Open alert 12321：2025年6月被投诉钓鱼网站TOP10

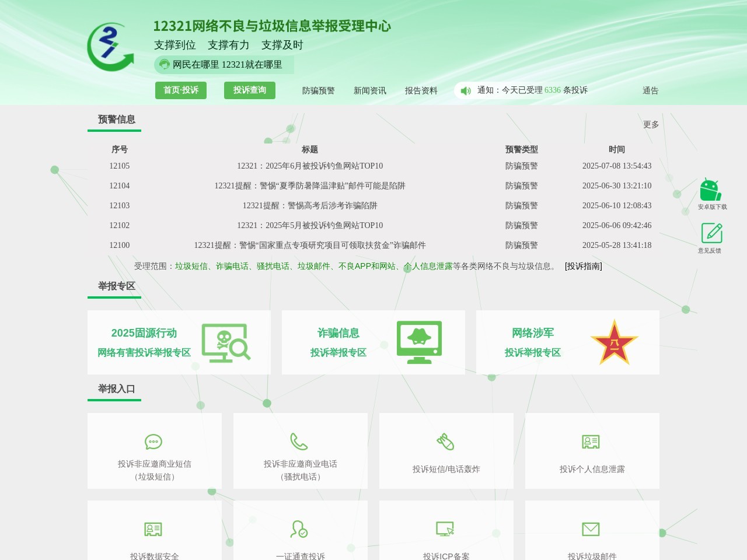click(310, 166)
